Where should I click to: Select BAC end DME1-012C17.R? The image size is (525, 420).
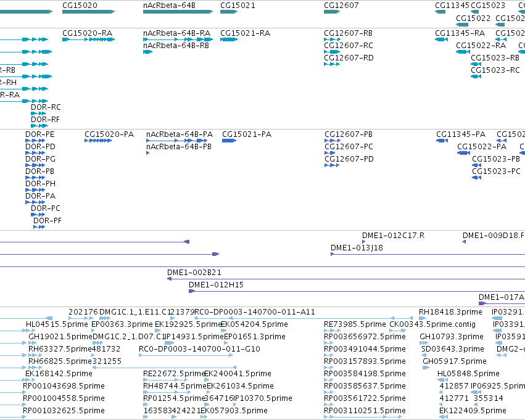[x=363, y=242]
